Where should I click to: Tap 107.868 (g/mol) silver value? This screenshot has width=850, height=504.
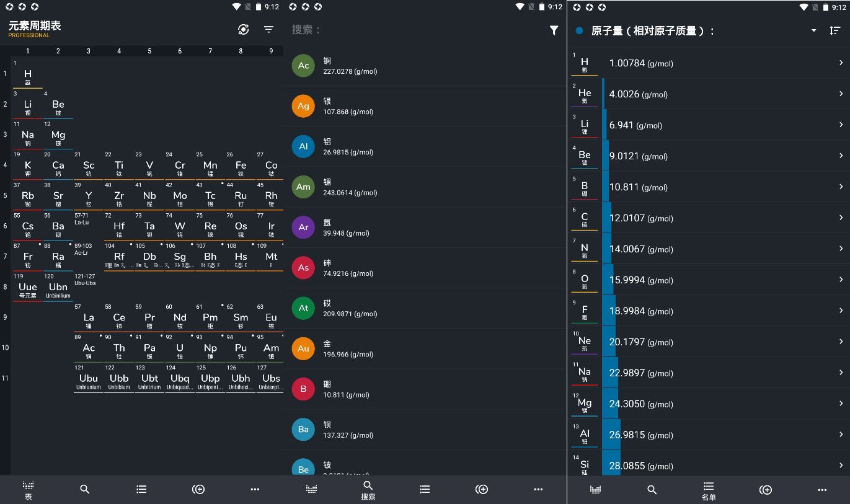348,112
